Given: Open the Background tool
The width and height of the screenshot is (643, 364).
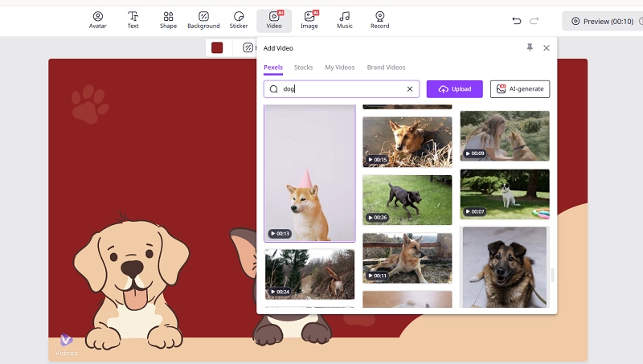Looking at the screenshot, I should click(203, 21).
